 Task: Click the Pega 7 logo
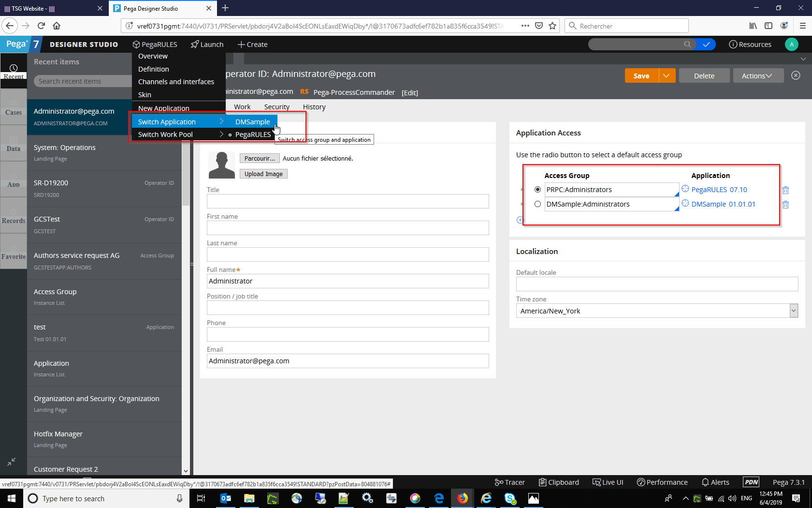pyautogui.click(x=21, y=44)
